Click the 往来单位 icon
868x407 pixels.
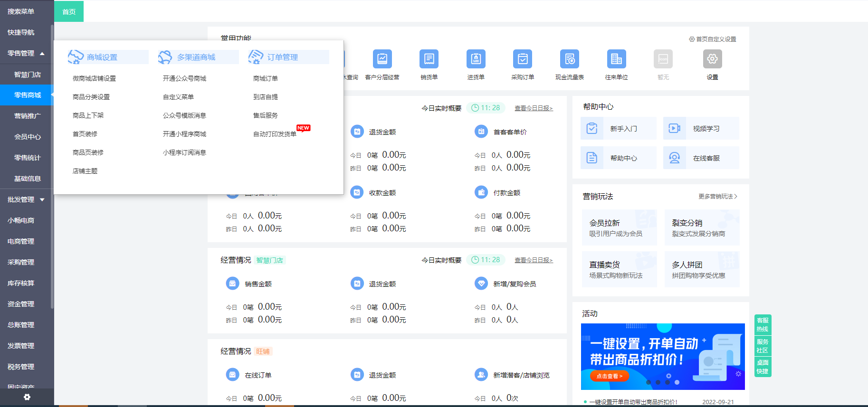[616, 59]
